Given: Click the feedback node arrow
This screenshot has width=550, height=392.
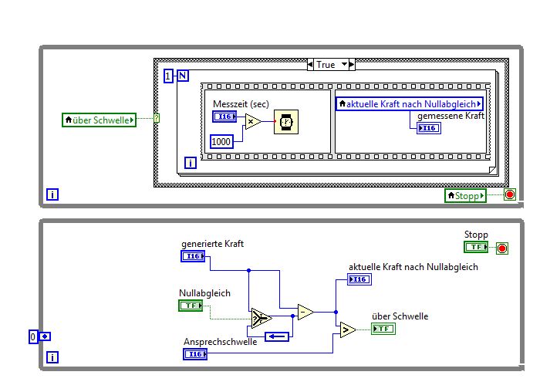Looking at the screenshot, I should (x=277, y=337).
